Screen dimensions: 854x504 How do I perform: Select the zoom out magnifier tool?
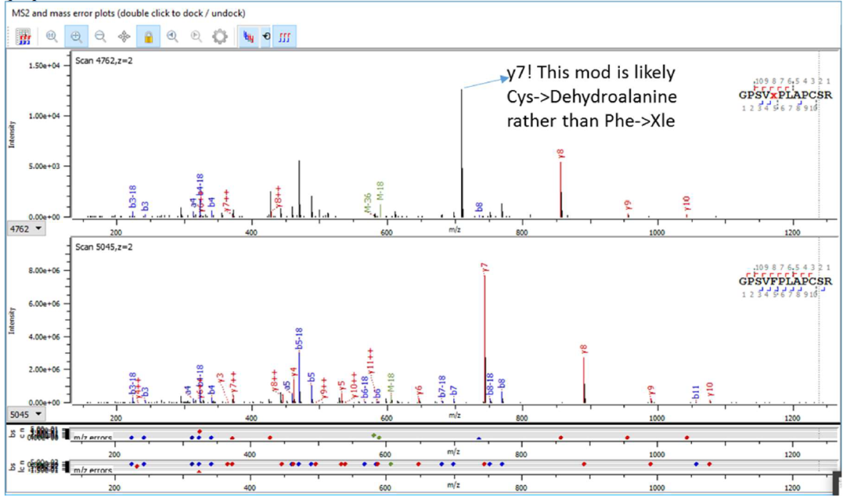100,36
